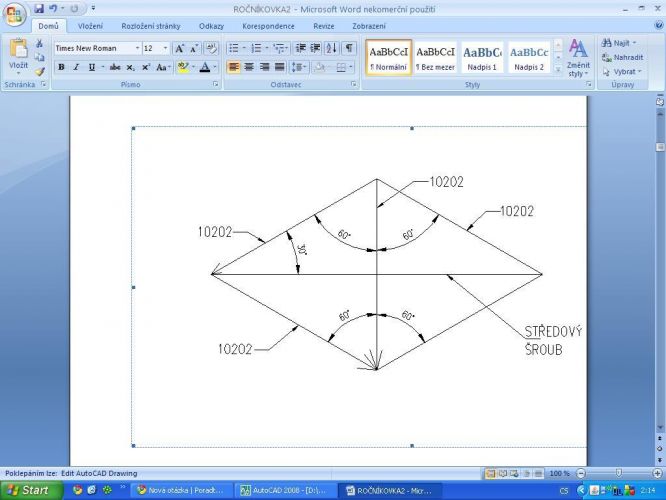The width and height of the screenshot is (666, 500).
Task: Align paragraph to the right
Action: click(x=264, y=67)
